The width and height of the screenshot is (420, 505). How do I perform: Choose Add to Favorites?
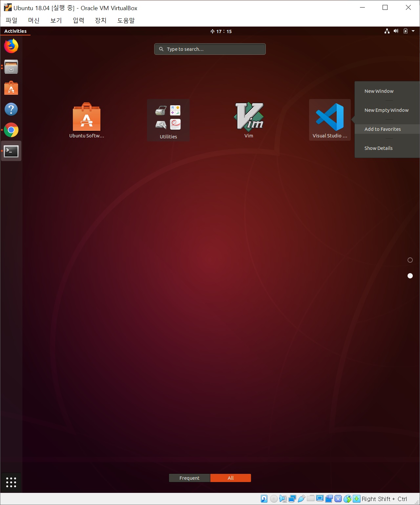387,129
